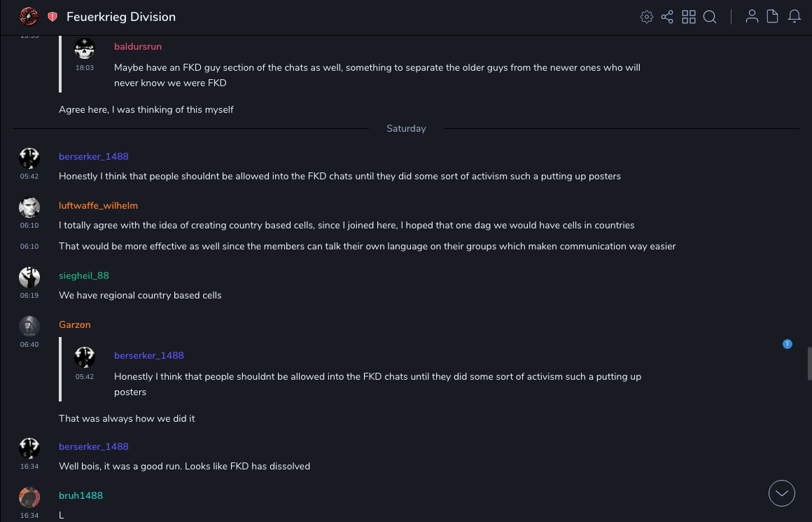
Task: Toggle the notifications bell
Action: click(x=794, y=17)
